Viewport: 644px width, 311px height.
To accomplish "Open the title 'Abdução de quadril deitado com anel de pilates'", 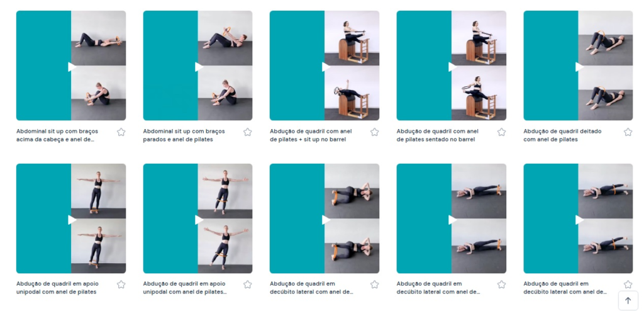I will pos(562,135).
